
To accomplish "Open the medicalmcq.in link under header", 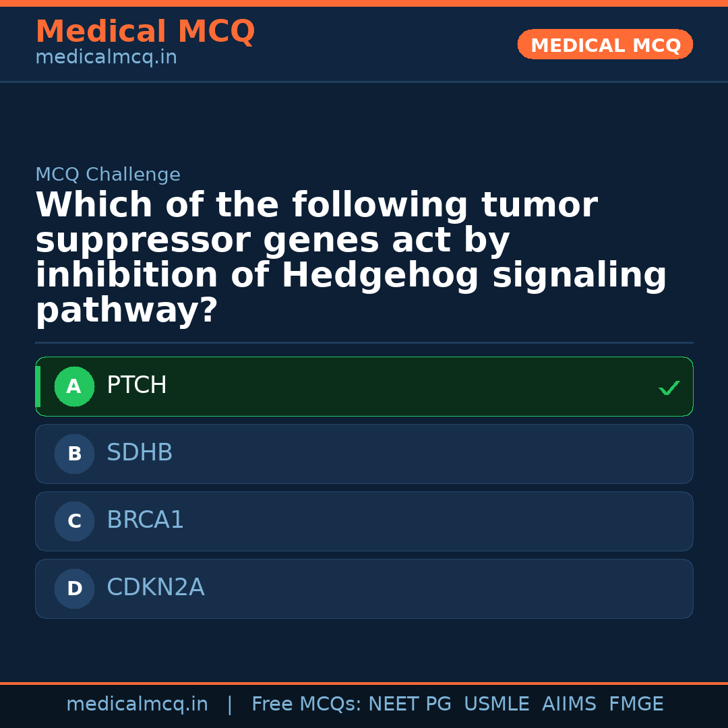I will (x=106, y=58).
